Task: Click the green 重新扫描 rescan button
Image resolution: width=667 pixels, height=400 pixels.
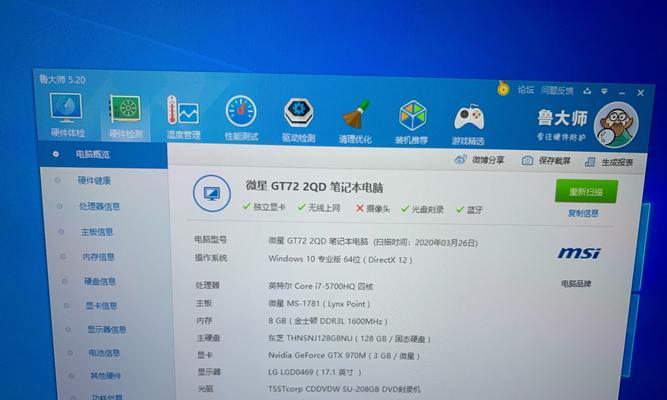Action: [586, 191]
